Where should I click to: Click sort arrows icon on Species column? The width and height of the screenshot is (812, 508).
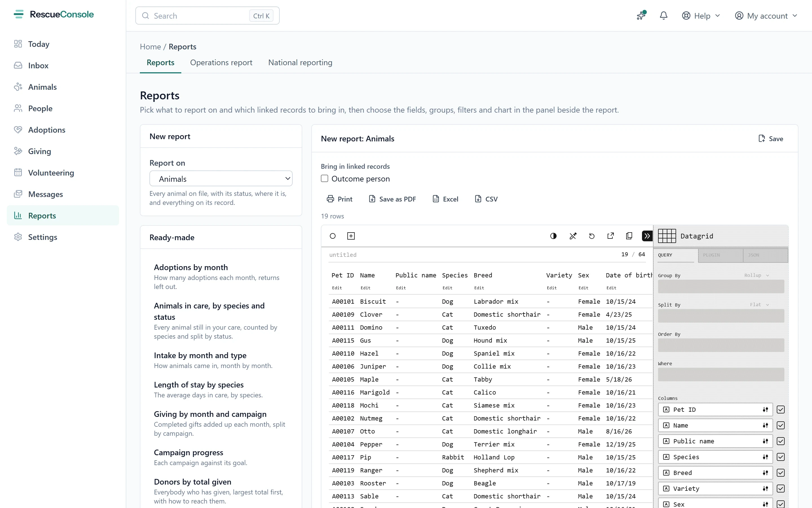tap(765, 457)
